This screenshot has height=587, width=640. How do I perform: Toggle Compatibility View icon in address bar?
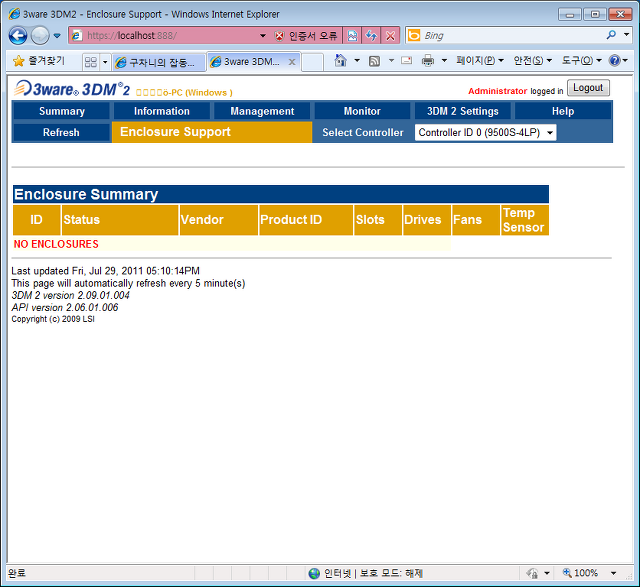coord(352,36)
